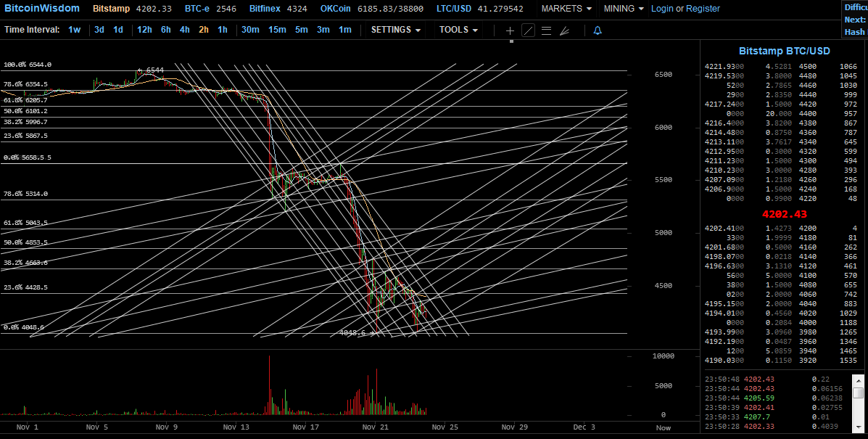868x439 pixels.
Task: Switch time interval to 3m
Action: [323, 30]
